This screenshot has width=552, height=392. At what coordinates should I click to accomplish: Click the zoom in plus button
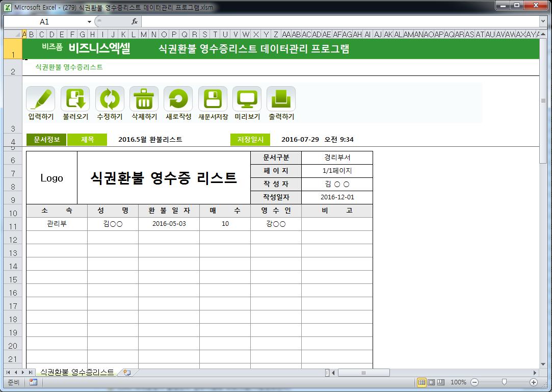pos(534,382)
